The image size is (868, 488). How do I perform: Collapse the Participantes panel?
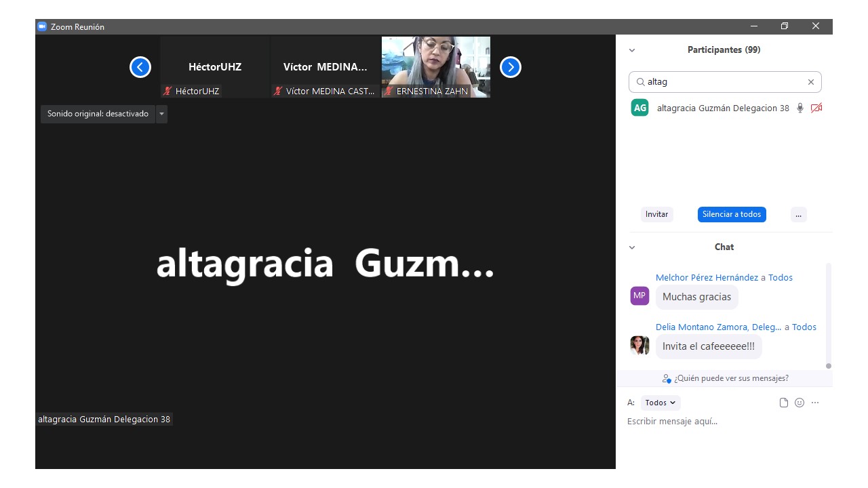click(x=632, y=50)
